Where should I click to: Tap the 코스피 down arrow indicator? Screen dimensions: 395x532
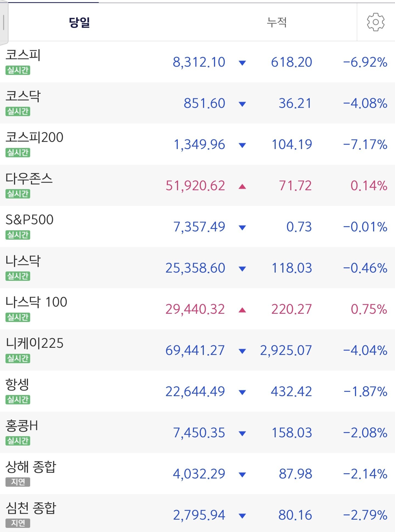[x=242, y=63]
